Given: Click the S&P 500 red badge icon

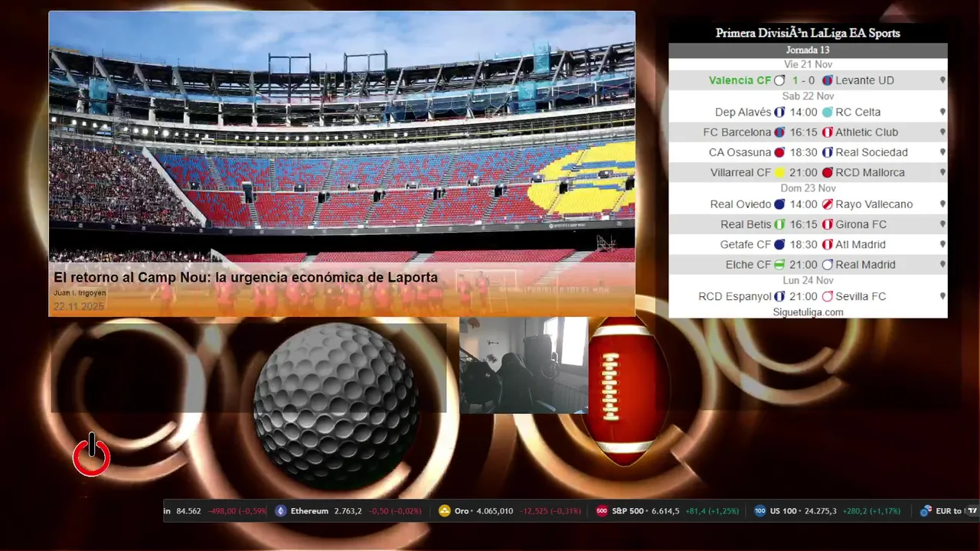Looking at the screenshot, I should pyautogui.click(x=602, y=511).
